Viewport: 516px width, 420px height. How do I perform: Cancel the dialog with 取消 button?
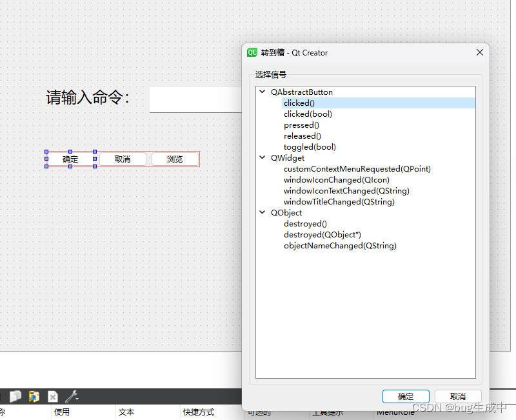(x=458, y=397)
